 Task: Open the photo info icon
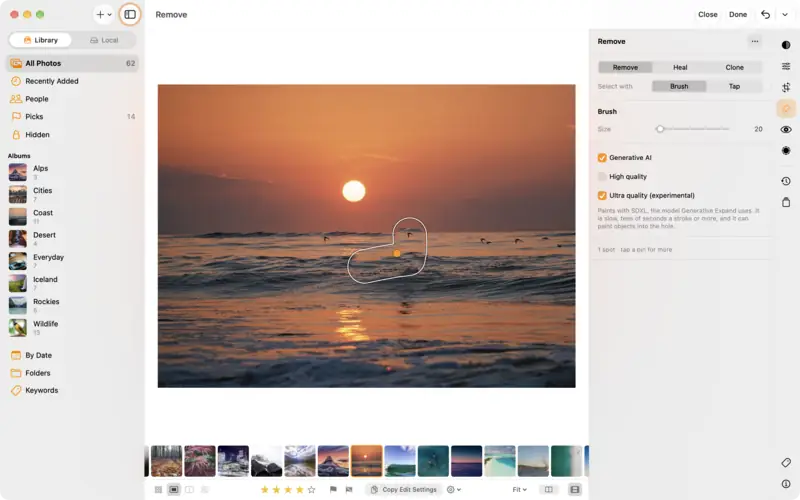pyautogui.click(x=786, y=484)
